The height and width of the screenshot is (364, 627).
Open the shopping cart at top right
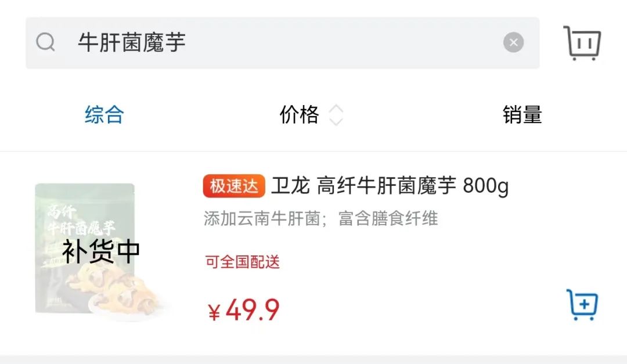[x=582, y=43]
